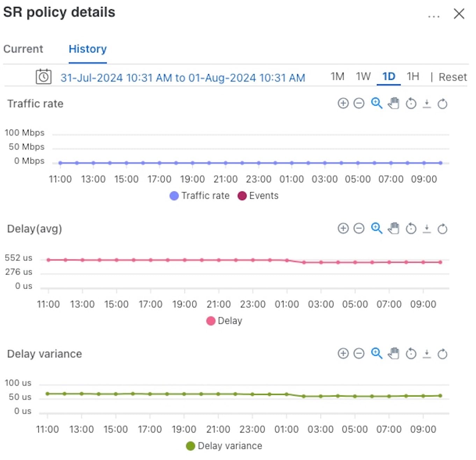The width and height of the screenshot is (476, 460).
Task: Activate pan hand tool on Traffic rate
Action: [x=394, y=103]
